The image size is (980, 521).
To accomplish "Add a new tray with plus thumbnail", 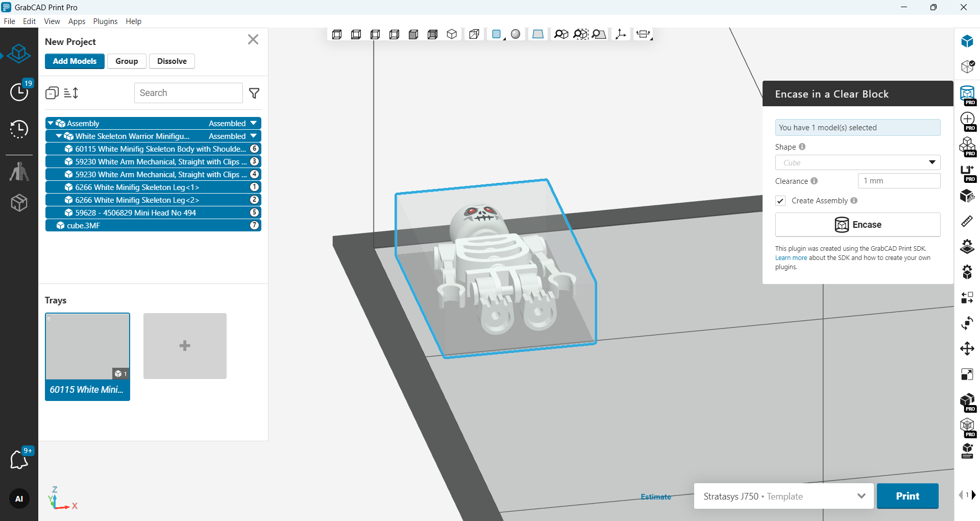I will click(x=185, y=346).
